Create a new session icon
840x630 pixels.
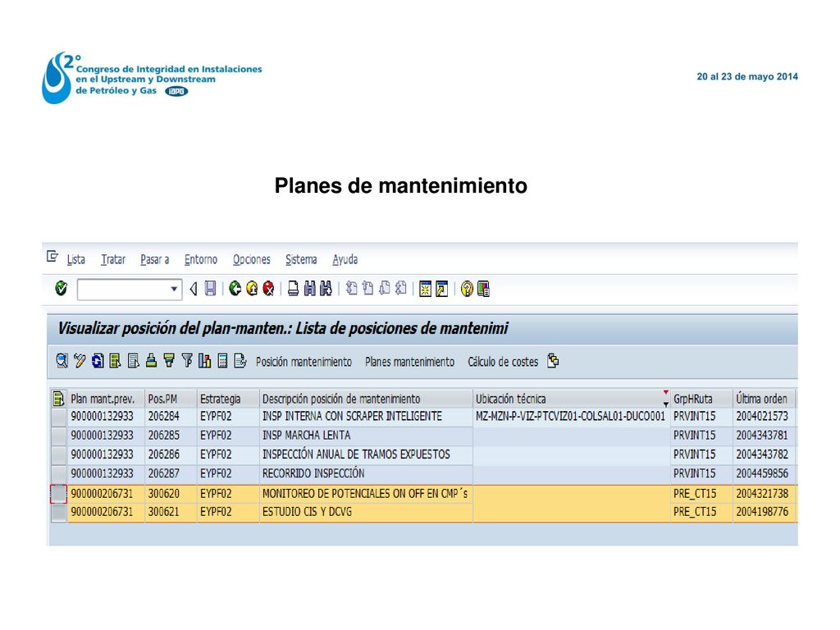click(x=426, y=290)
